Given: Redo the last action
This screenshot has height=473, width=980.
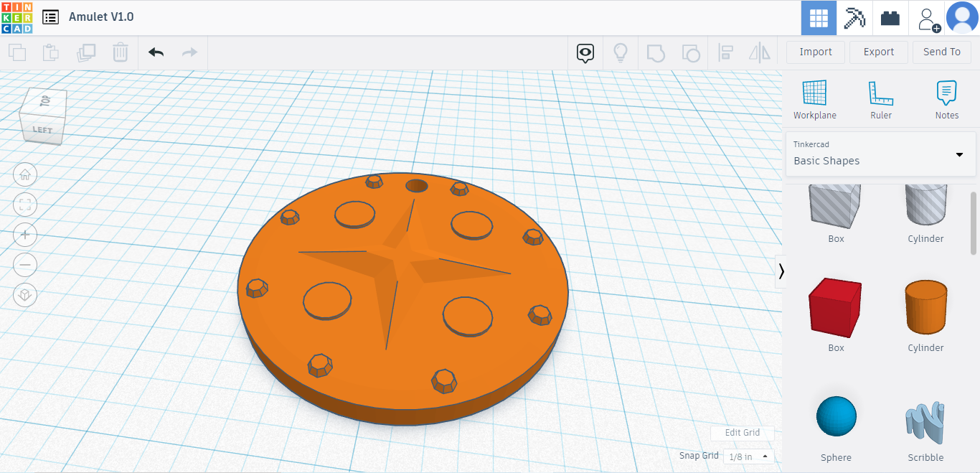Looking at the screenshot, I should [x=189, y=52].
